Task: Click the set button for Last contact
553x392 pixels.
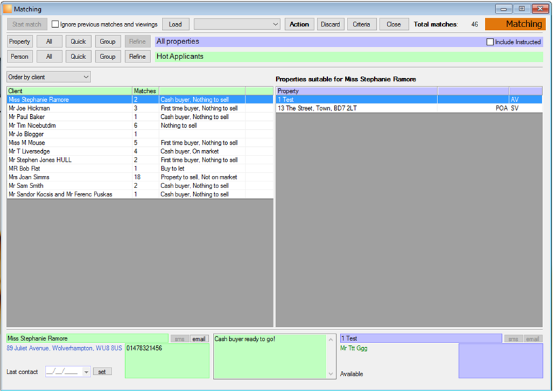Action: coord(102,372)
